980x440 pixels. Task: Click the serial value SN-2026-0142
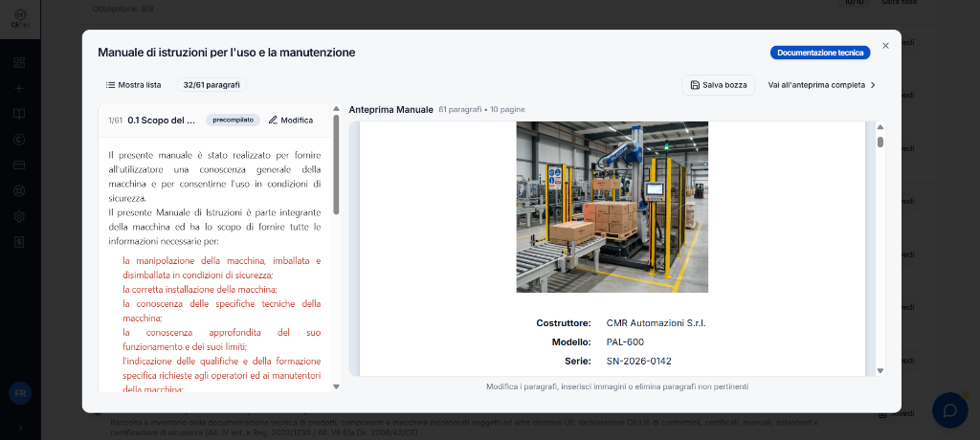(x=638, y=361)
